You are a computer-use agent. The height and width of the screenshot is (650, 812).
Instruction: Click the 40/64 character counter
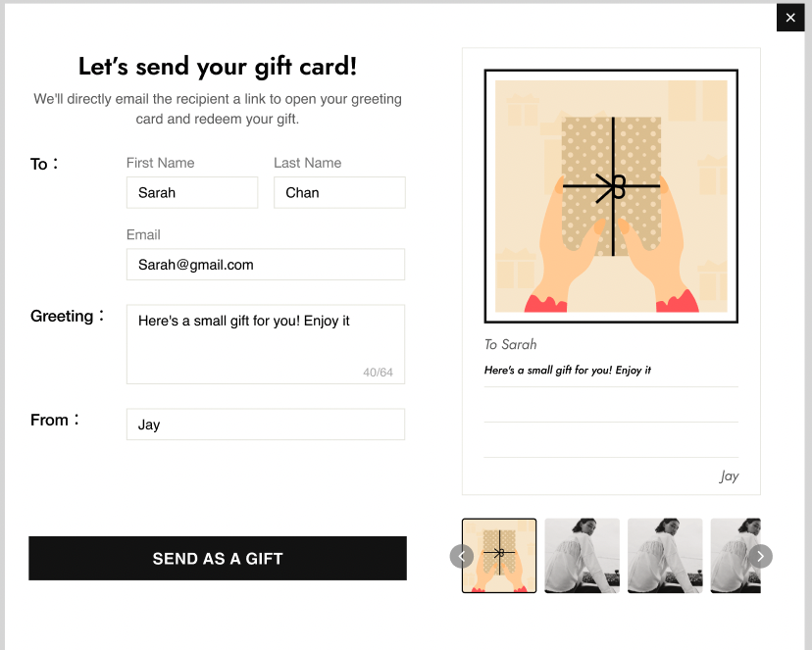point(378,373)
